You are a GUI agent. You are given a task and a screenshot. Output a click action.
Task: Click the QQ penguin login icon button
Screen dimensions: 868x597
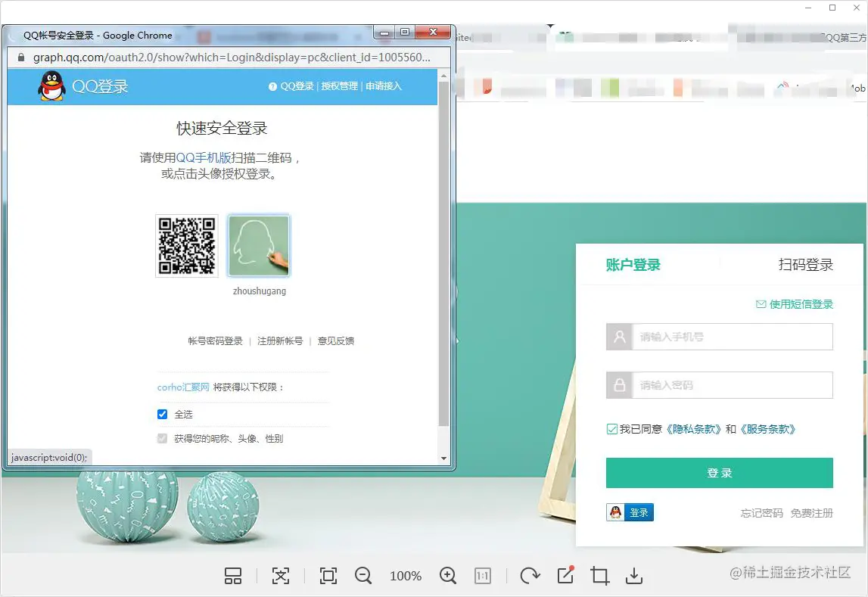[x=630, y=512]
